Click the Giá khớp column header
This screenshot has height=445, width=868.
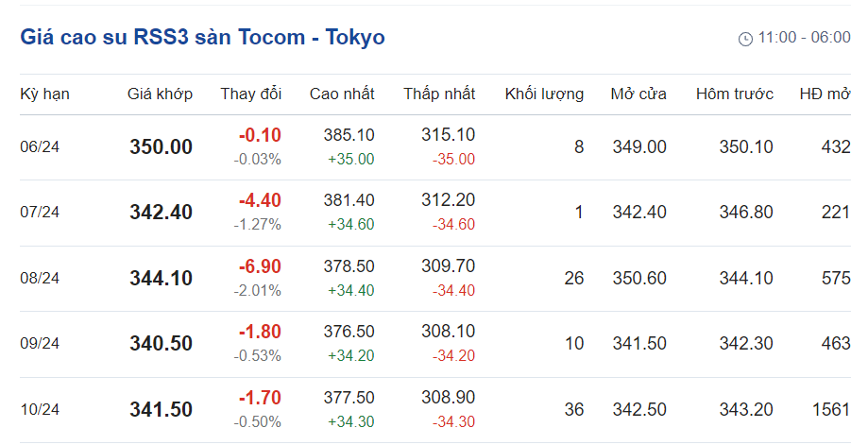[160, 94]
